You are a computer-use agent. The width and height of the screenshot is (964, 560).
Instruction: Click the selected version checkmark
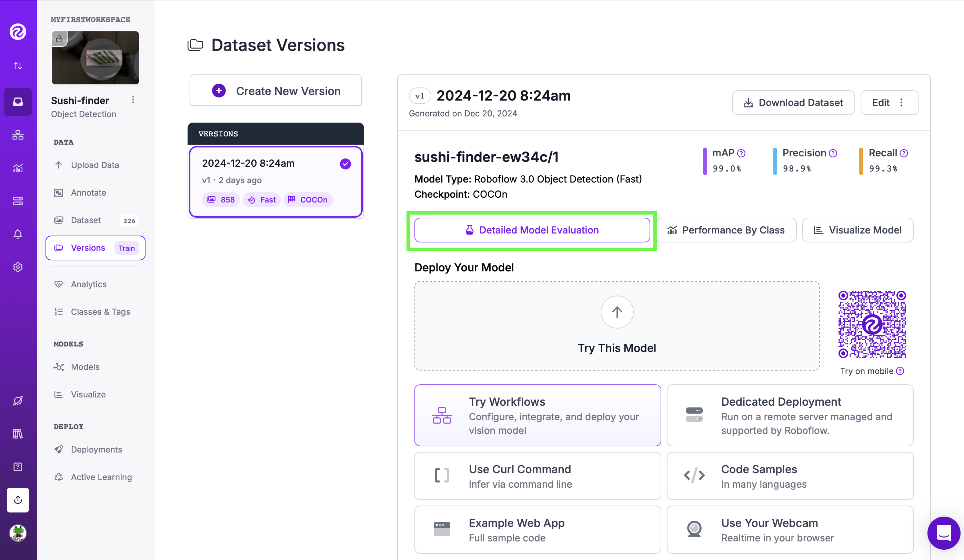point(345,164)
